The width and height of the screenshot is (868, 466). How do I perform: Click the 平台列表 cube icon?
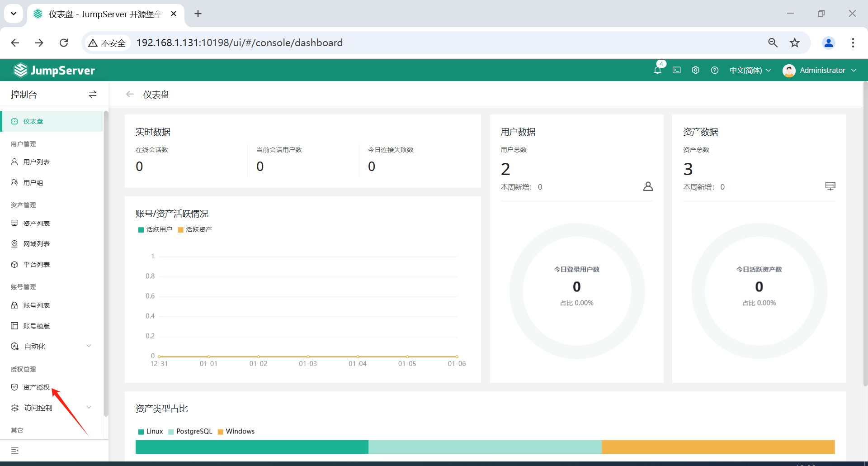click(x=14, y=265)
